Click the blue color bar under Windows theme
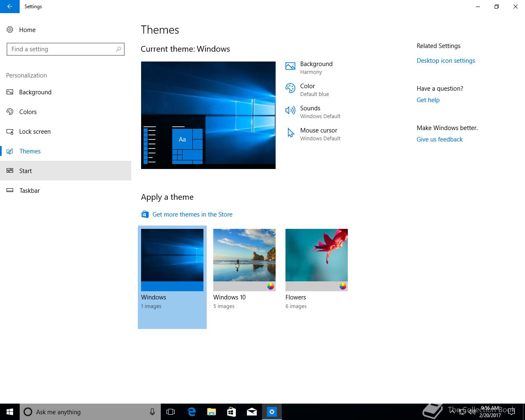525x420 pixels. (172, 286)
